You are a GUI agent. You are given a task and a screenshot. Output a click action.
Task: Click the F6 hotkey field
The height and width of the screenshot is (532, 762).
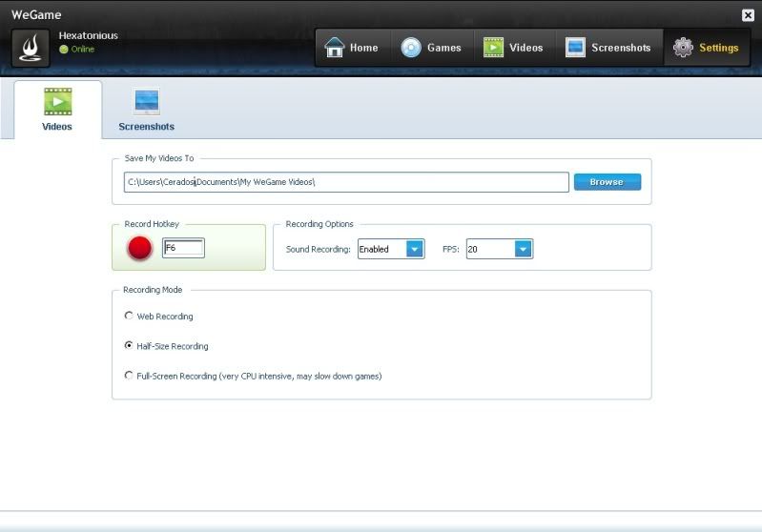coord(183,248)
